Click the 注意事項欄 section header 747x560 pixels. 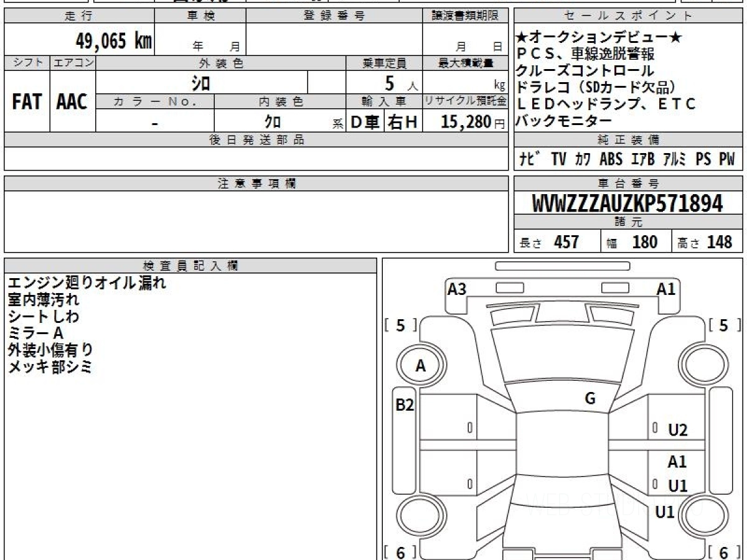click(256, 184)
